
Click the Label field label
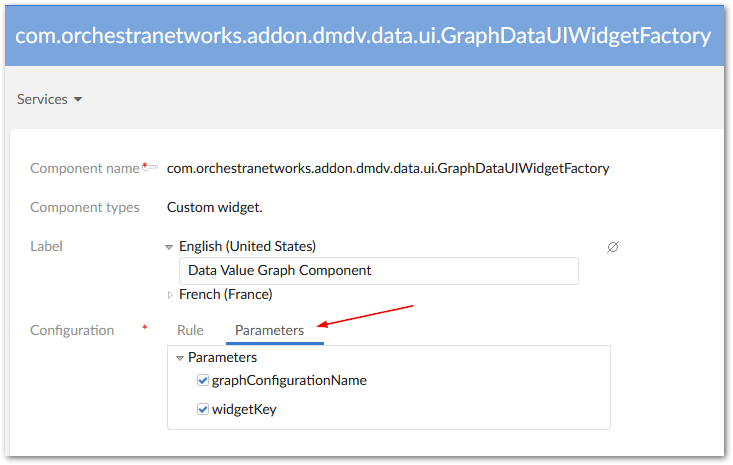(47, 246)
